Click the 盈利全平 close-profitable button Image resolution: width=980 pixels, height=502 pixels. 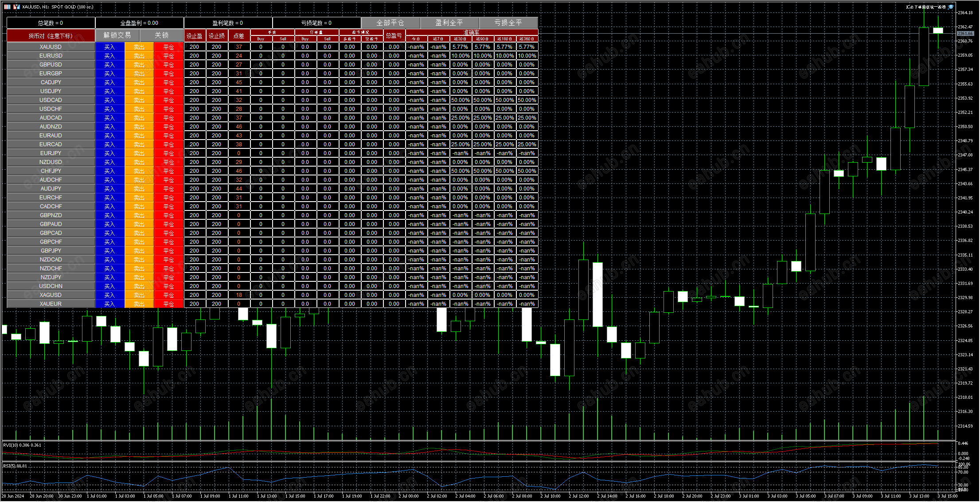tap(449, 23)
